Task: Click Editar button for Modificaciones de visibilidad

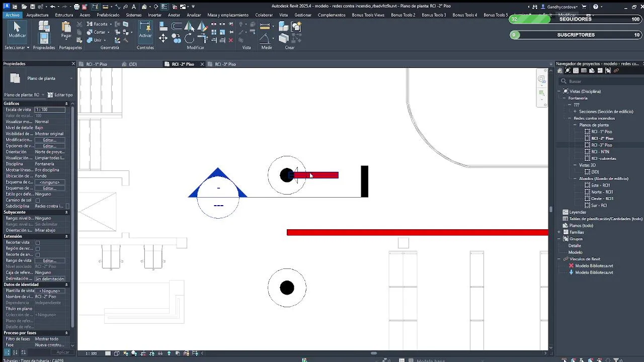Action: pyautogui.click(x=49, y=140)
